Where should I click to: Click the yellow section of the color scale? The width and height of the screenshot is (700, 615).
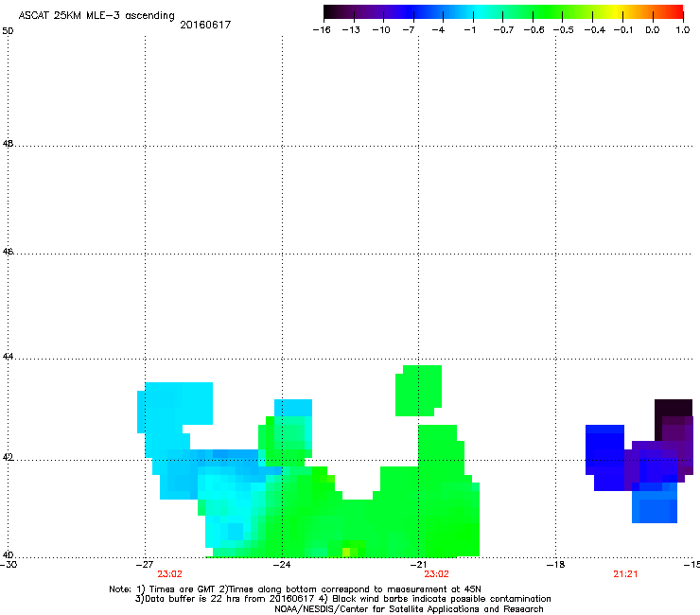click(x=617, y=12)
